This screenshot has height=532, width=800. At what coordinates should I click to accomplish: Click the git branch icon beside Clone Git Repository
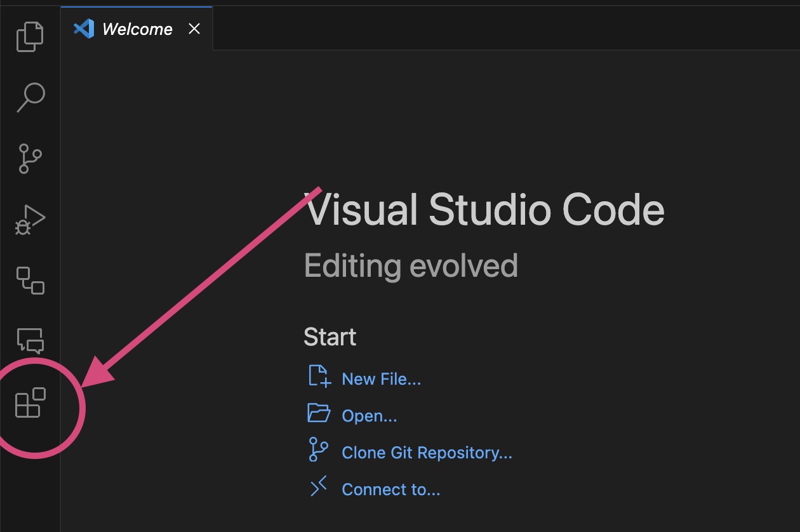(x=318, y=449)
